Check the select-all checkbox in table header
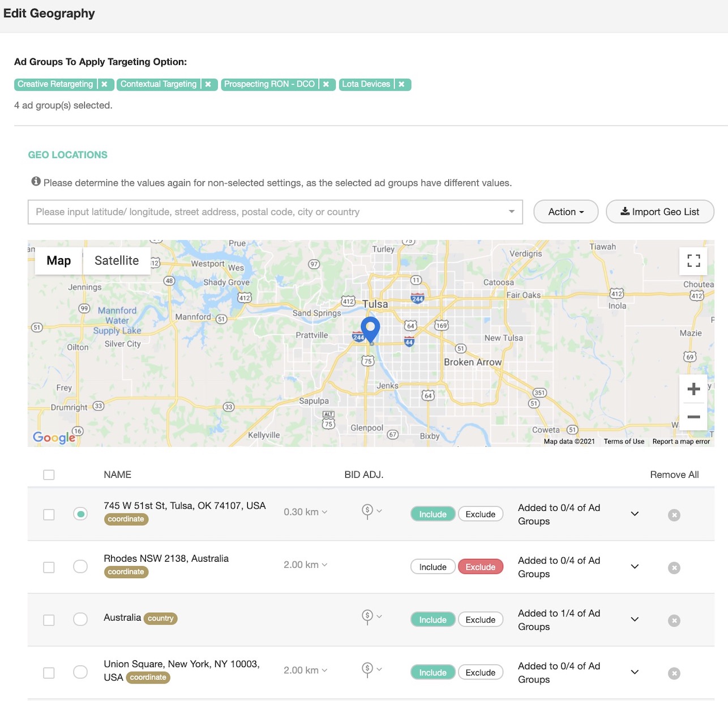This screenshot has width=728, height=701. coord(49,475)
